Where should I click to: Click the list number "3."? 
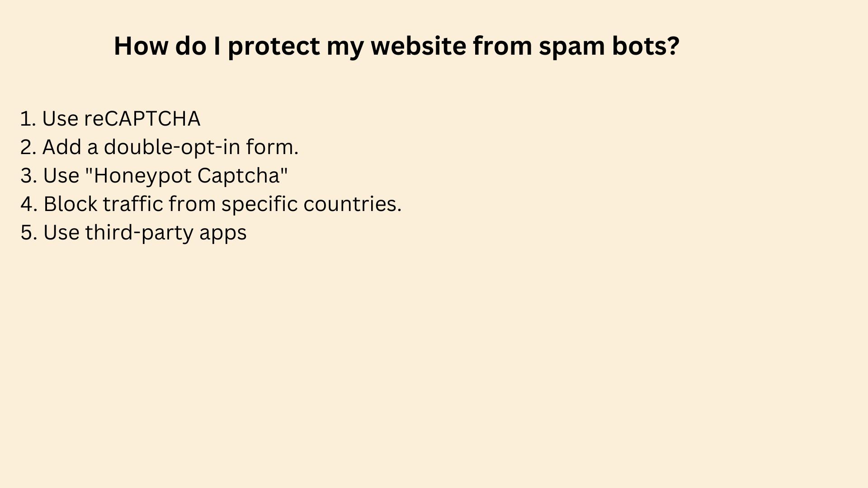tap(28, 176)
